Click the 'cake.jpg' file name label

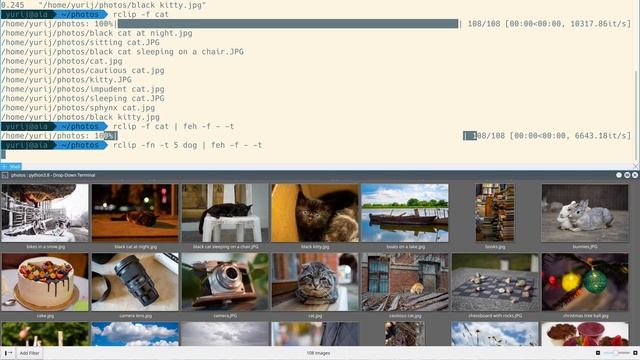click(x=45, y=316)
